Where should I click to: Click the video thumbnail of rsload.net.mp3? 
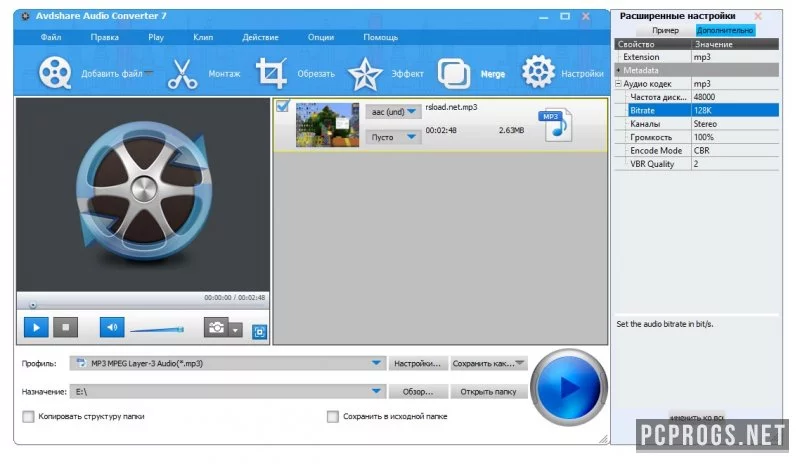pos(327,125)
